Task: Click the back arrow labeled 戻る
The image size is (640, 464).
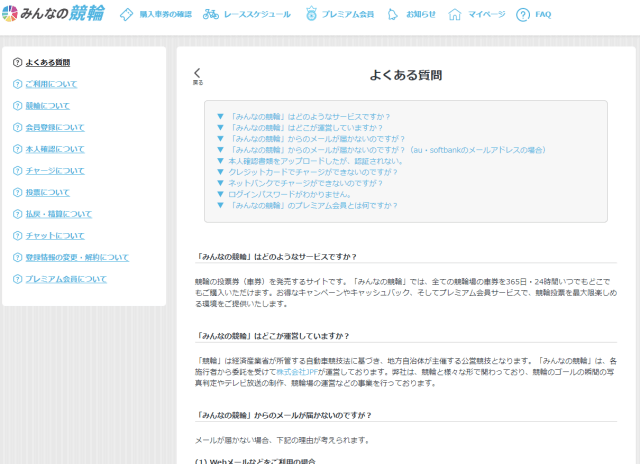Action: 198,76
